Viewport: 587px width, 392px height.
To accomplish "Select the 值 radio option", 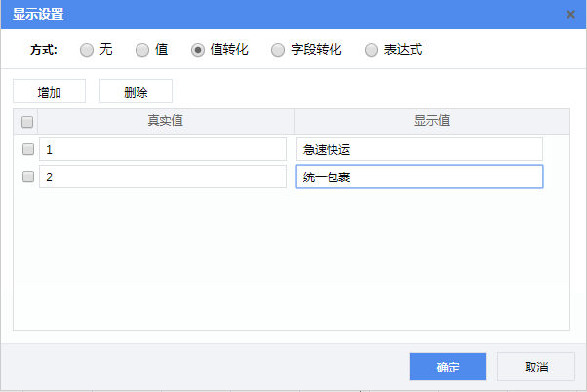I will coord(142,51).
